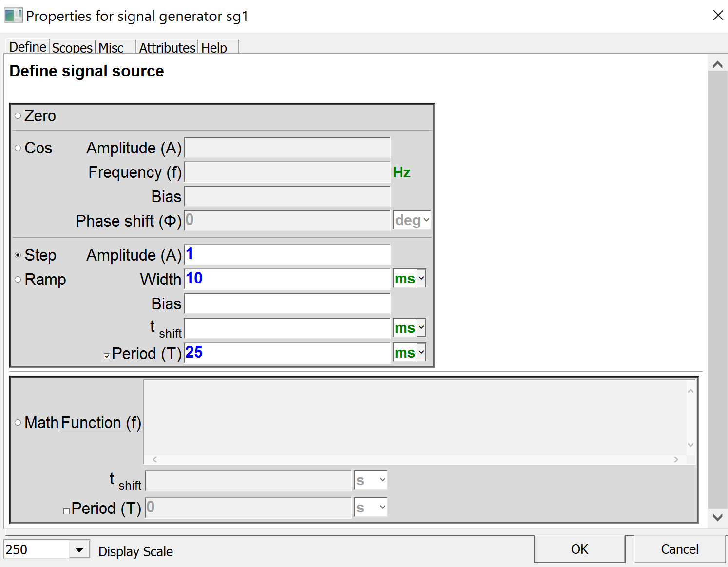The image size is (728, 567).
Task: Uncheck the Step Period (T) checkbox
Action: 107,356
